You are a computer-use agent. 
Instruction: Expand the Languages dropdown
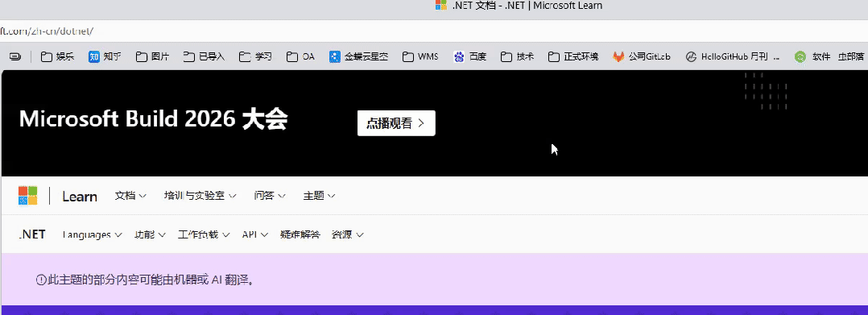(x=92, y=234)
